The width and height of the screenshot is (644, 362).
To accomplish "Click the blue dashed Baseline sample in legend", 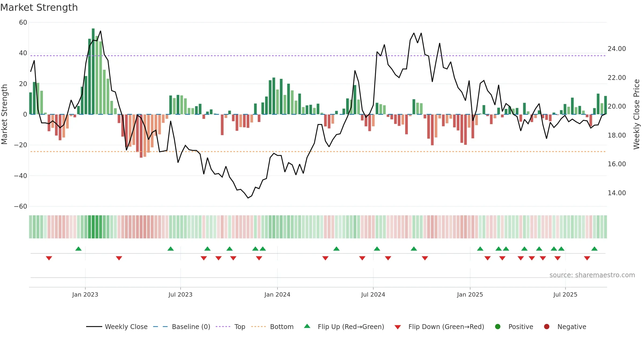I will pos(160,327).
